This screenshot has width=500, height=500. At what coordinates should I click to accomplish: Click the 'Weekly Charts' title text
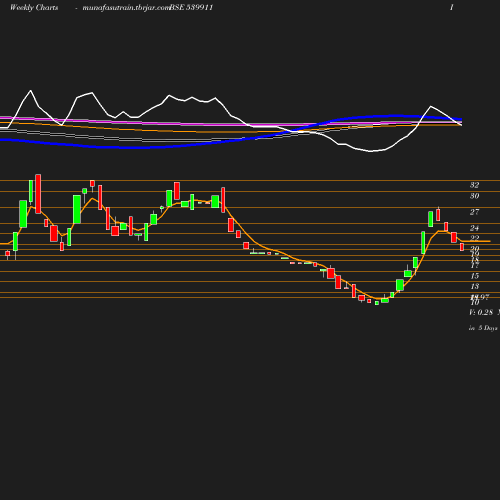34,8
